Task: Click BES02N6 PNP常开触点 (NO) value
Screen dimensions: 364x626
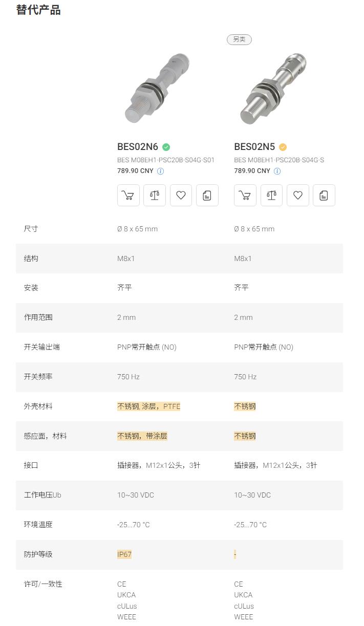Action: (147, 347)
